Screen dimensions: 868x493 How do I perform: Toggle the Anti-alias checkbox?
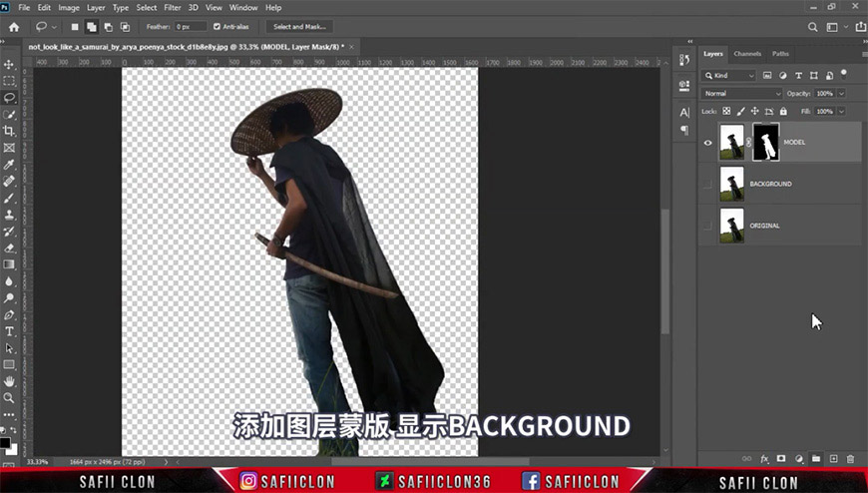pos(217,27)
